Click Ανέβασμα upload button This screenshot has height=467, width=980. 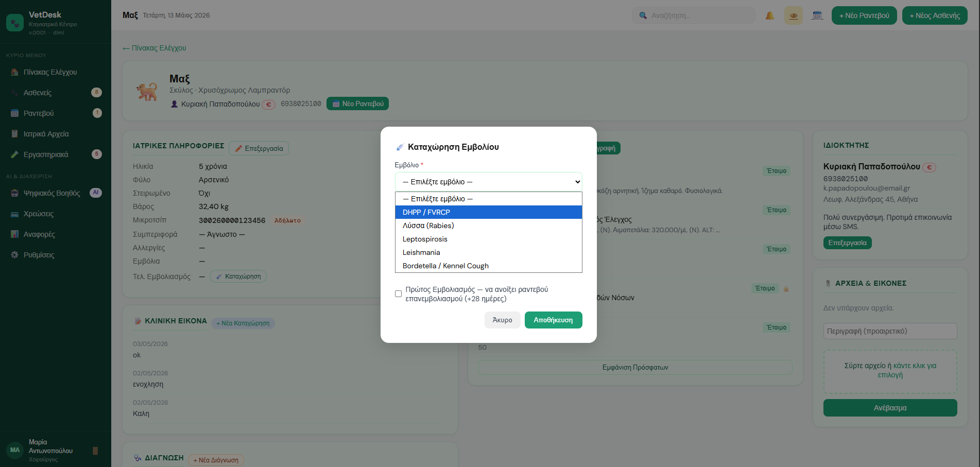pos(890,408)
